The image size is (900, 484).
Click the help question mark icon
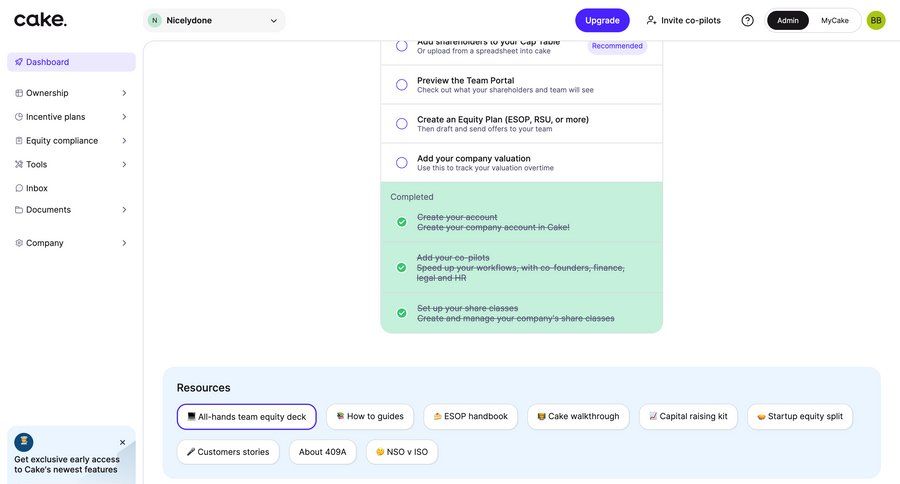point(747,20)
